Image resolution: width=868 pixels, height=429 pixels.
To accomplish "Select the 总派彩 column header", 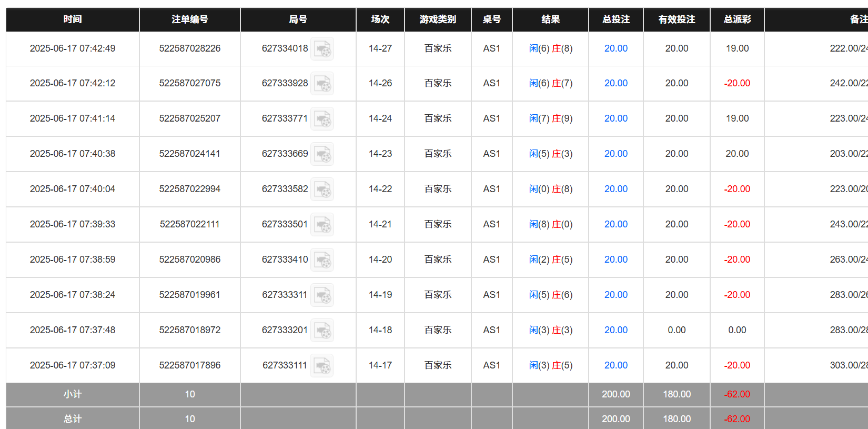I will click(736, 19).
